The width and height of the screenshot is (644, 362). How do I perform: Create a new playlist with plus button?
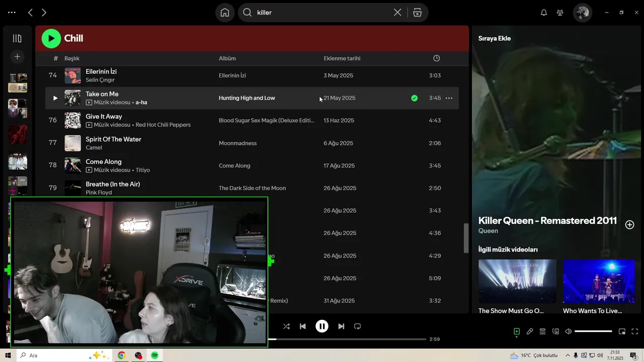17,57
